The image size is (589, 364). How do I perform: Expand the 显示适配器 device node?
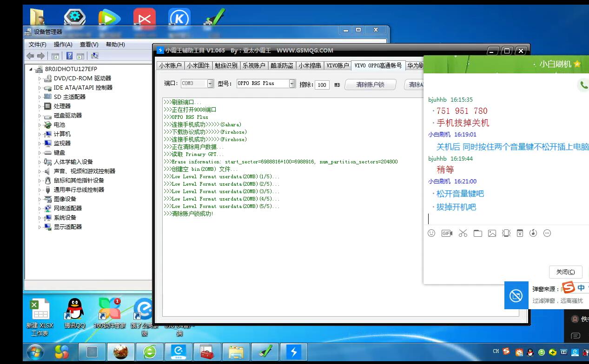[x=40, y=227]
